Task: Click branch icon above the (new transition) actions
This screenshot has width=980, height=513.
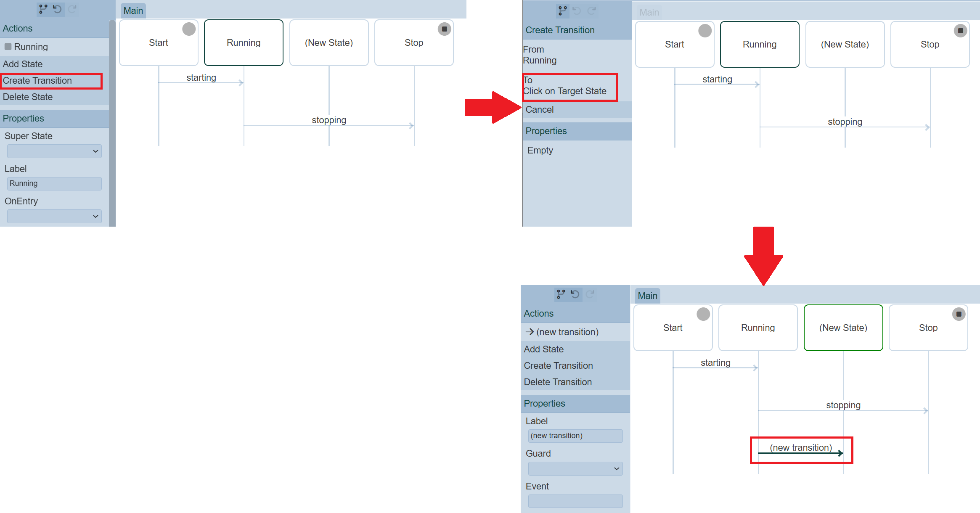Action: pyautogui.click(x=561, y=294)
